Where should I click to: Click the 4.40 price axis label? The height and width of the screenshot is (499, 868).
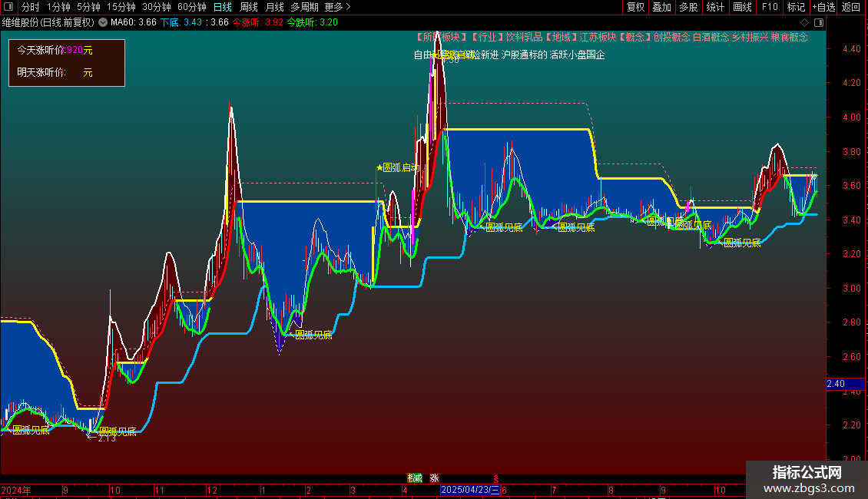pos(851,48)
